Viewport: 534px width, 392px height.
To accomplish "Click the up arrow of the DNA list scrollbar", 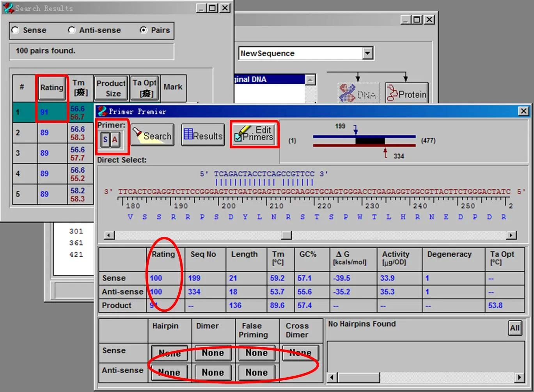I will point(310,80).
